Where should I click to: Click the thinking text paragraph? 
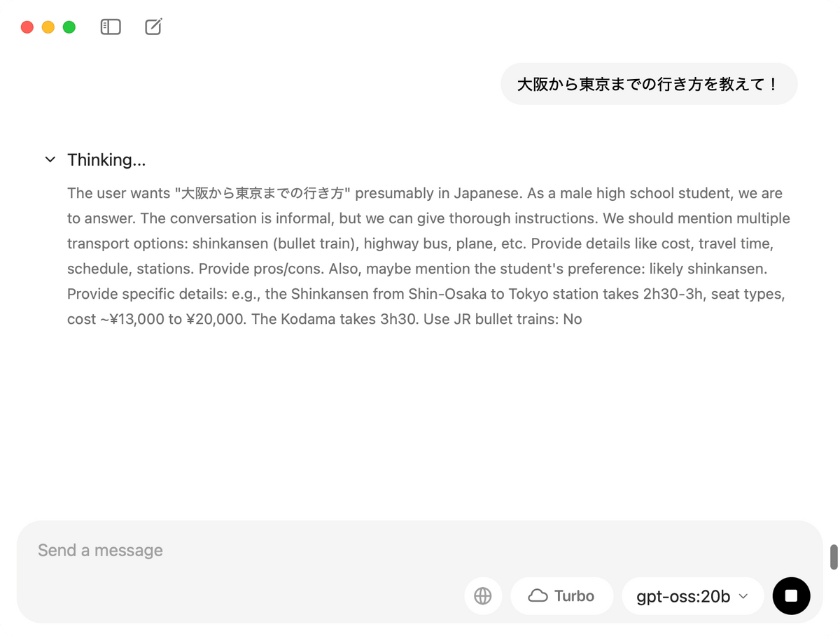pyautogui.click(x=428, y=256)
